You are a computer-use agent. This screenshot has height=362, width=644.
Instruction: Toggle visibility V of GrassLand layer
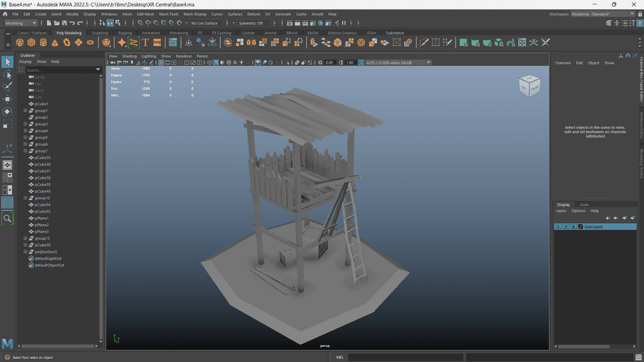coord(558,227)
